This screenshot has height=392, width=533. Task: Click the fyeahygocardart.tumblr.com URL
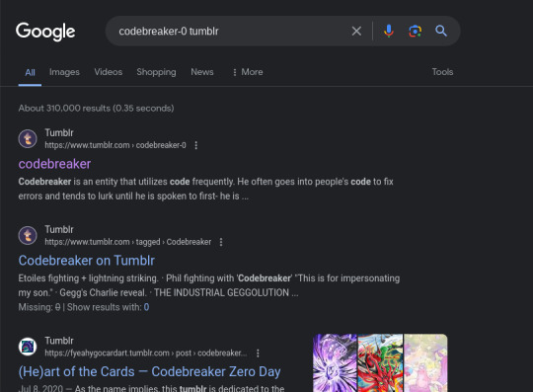(x=146, y=353)
